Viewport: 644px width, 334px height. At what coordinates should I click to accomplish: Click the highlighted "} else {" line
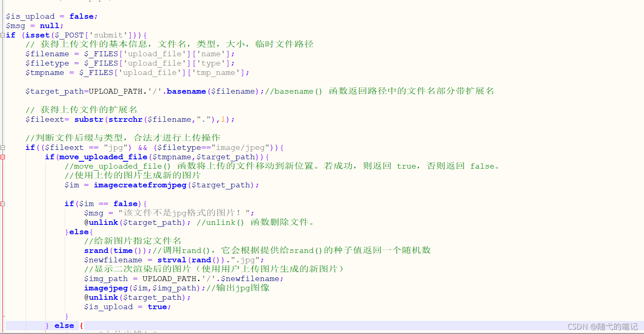[64, 325]
